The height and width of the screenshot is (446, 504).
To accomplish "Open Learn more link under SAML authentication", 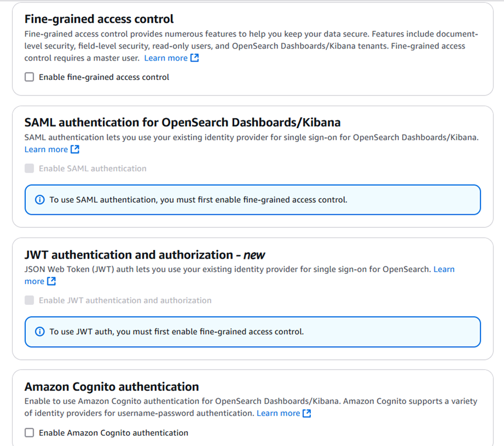I will 46,150.
